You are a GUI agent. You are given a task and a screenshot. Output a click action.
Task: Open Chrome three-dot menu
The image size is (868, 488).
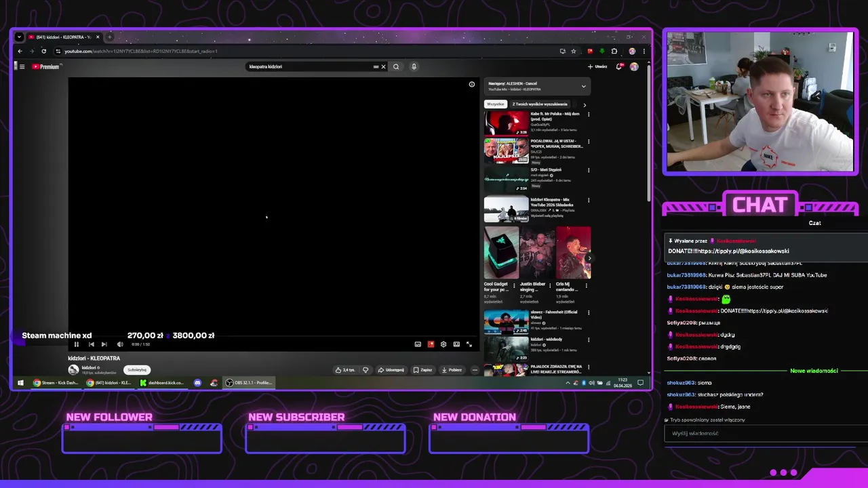point(644,51)
